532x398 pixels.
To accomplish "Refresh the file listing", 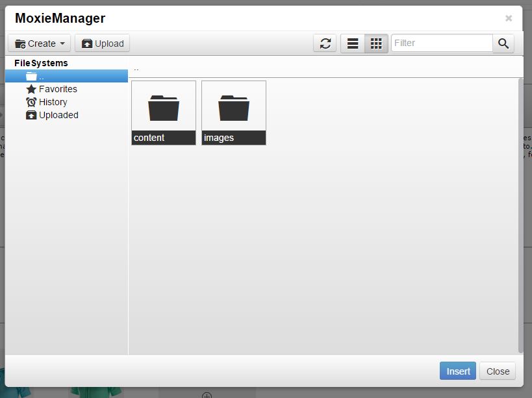I will pos(325,44).
